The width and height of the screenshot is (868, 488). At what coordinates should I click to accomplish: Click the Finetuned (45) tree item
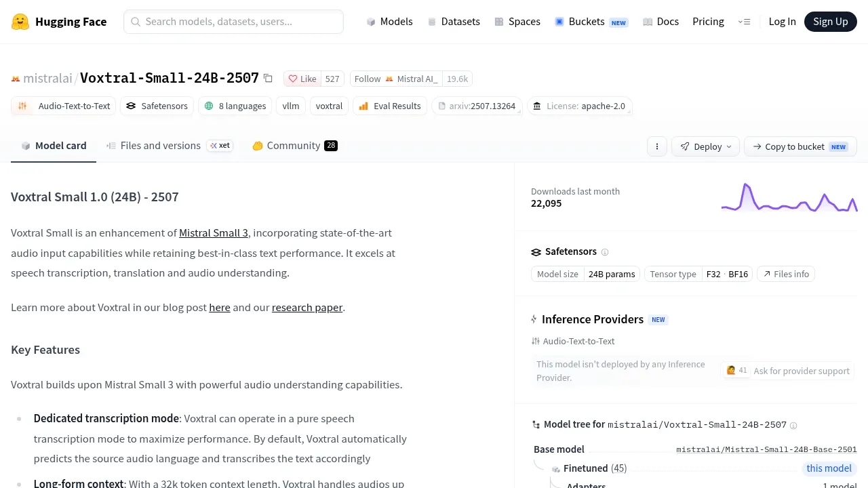[589, 468]
